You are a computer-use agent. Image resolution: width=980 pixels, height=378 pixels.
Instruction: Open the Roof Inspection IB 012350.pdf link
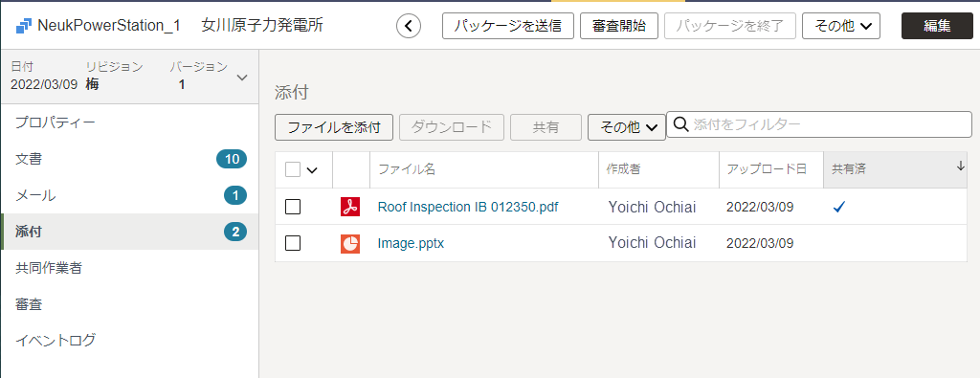[468, 208]
